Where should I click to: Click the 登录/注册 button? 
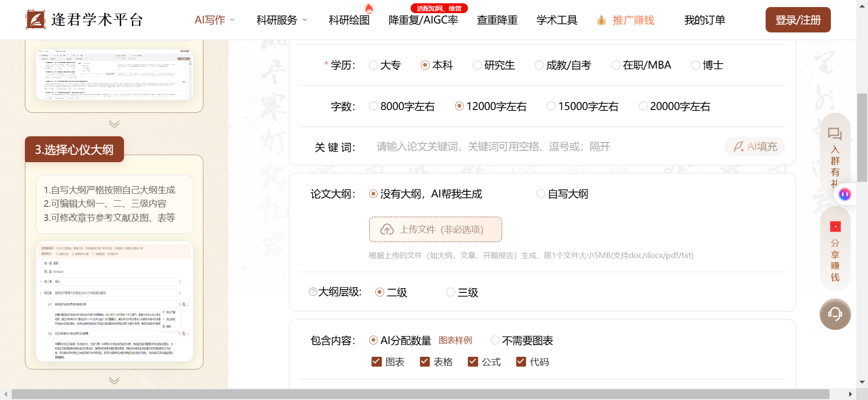pyautogui.click(x=798, y=20)
